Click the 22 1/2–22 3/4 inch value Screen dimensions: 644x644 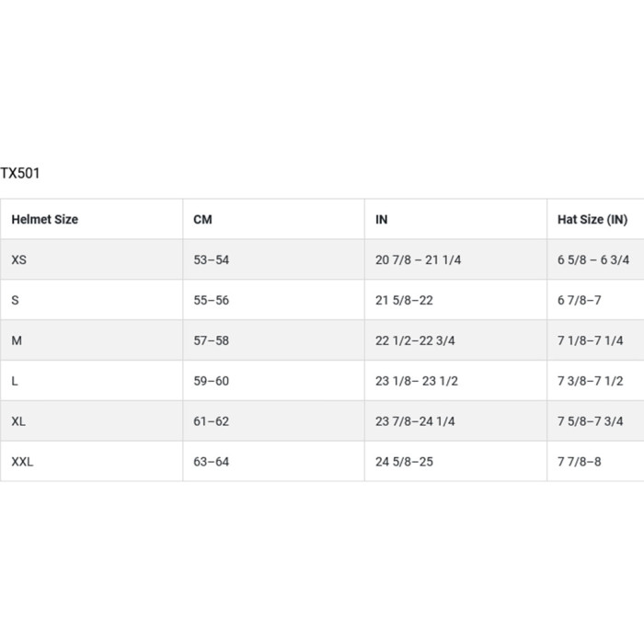[x=415, y=340]
